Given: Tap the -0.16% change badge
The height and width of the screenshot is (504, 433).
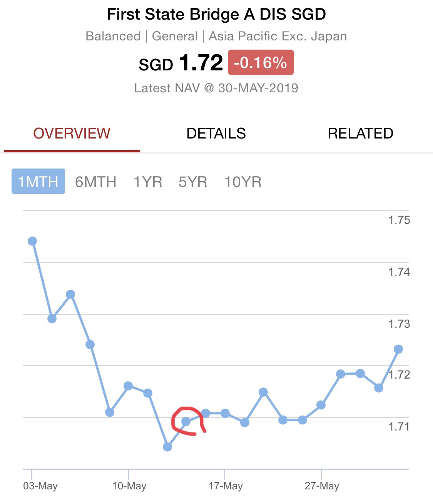Looking at the screenshot, I should tap(261, 62).
